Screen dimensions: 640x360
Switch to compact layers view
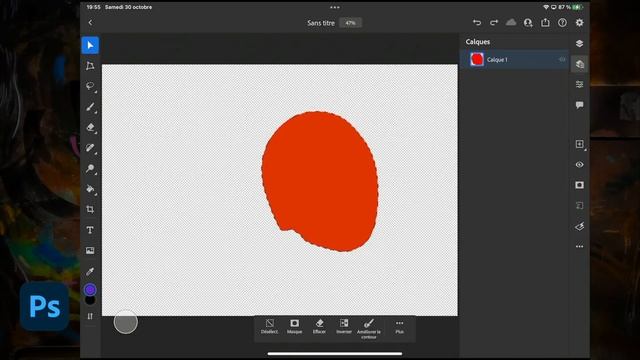tap(580, 44)
